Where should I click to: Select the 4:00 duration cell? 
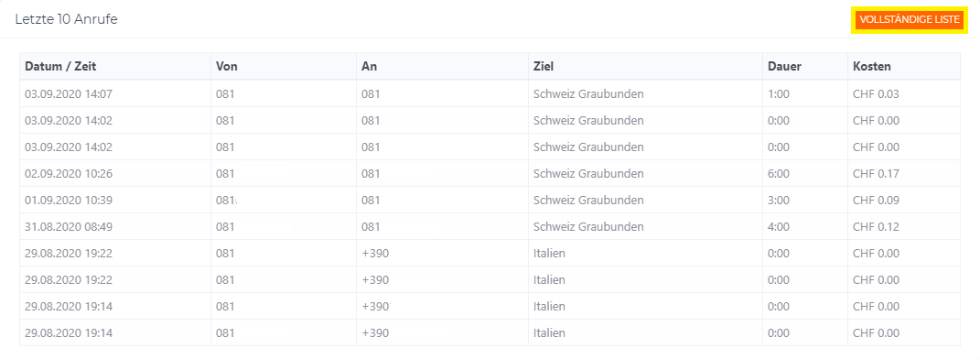point(779,227)
